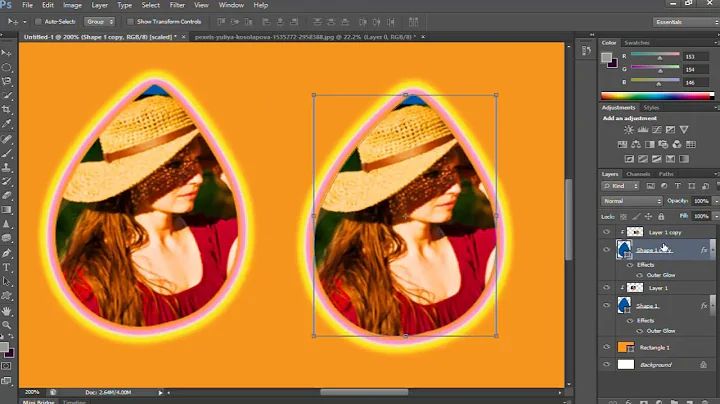Image resolution: width=720 pixels, height=404 pixels.
Task: Collapse Shape 1 copy effects list
Action: point(712,250)
